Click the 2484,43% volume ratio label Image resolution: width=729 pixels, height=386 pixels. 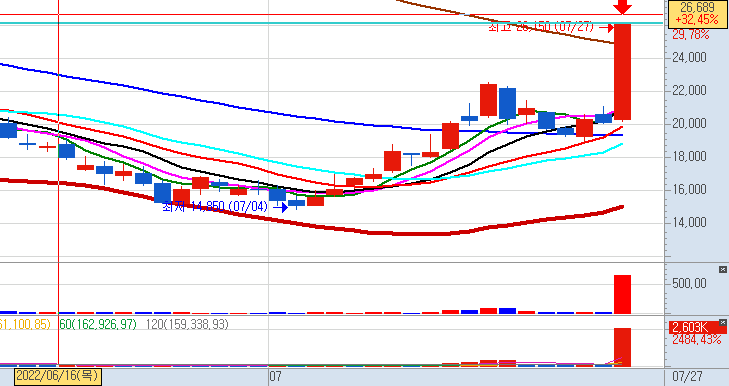(x=696, y=339)
